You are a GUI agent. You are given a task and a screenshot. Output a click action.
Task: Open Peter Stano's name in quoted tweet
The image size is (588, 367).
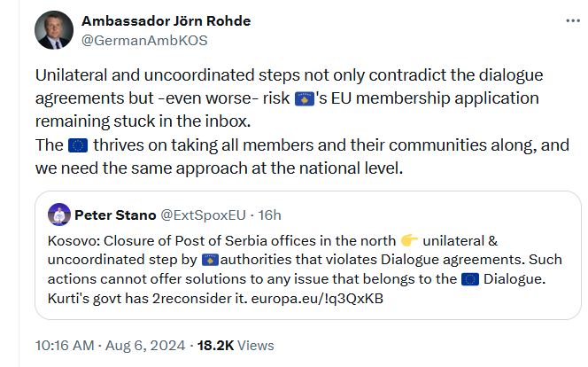tap(115, 215)
